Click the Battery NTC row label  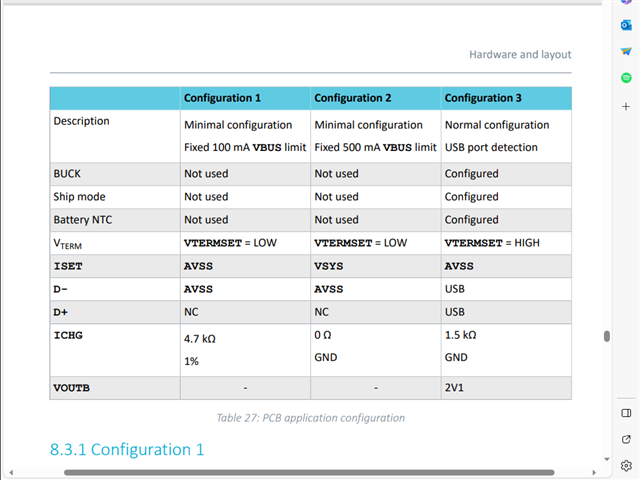(x=83, y=220)
